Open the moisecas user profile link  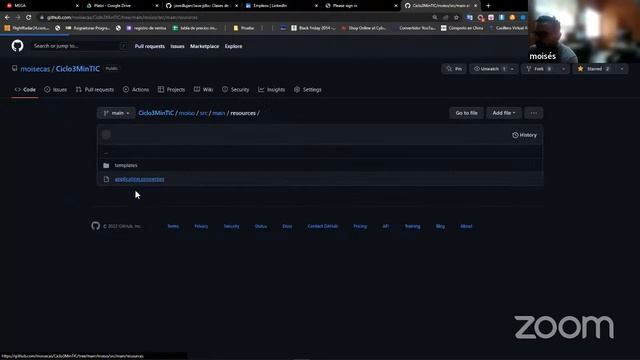click(35, 69)
